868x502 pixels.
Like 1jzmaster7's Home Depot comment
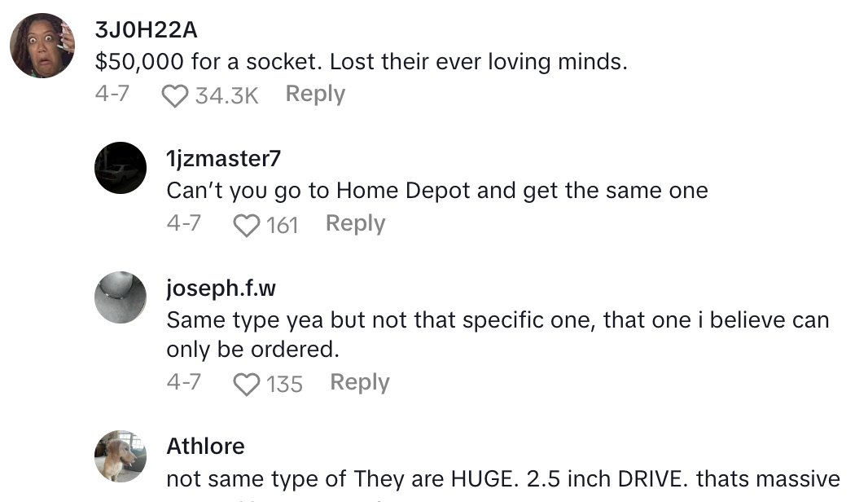click(x=246, y=225)
